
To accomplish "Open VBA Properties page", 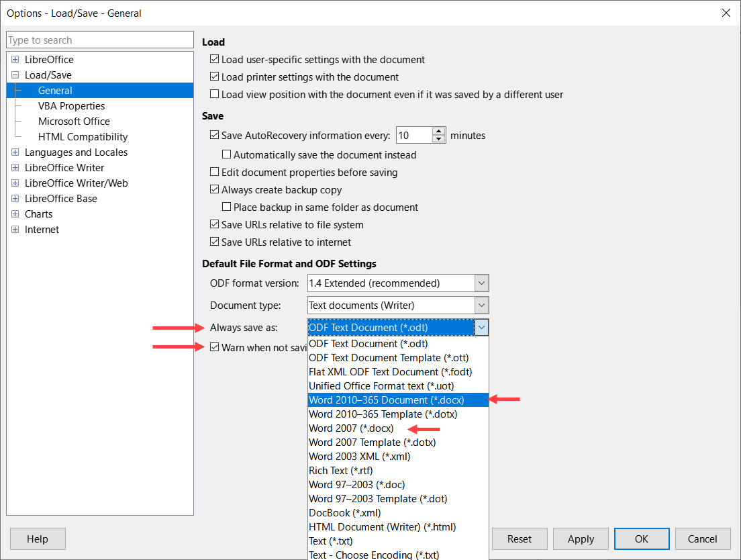I will click(x=71, y=106).
